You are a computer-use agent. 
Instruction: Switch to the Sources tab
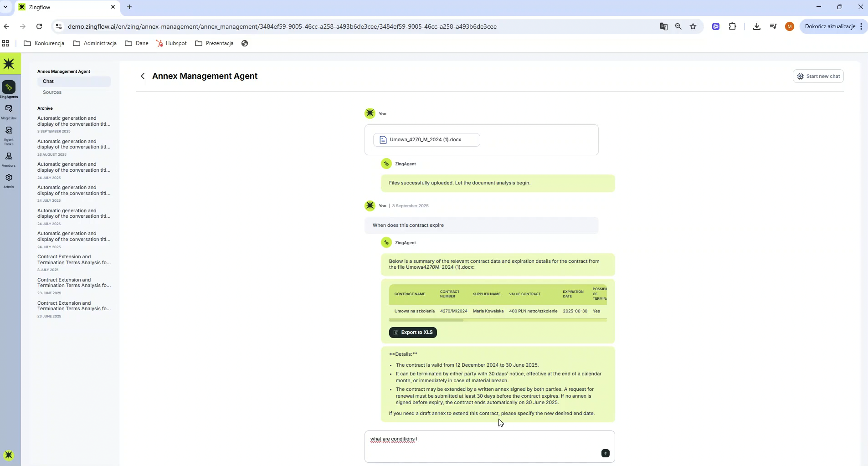[52, 92]
